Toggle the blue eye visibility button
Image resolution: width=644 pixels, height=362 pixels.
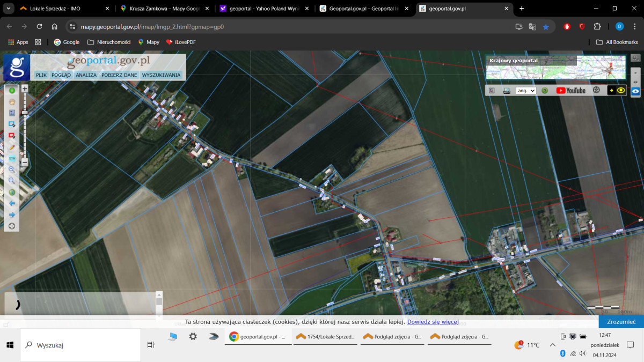tap(635, 92)
